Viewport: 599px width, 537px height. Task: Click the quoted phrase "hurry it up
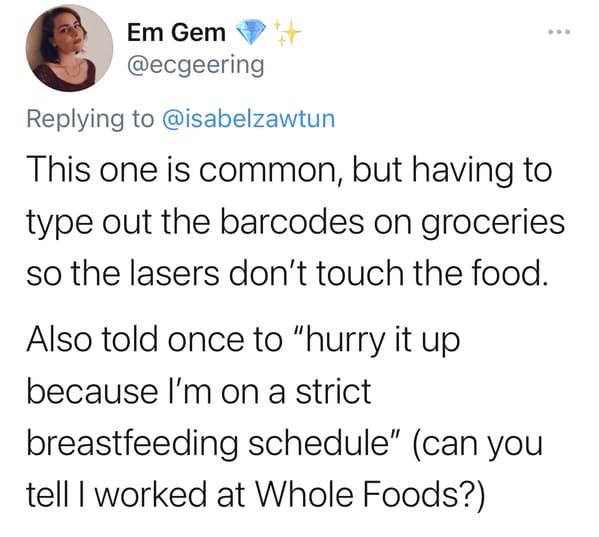point(377,341)
